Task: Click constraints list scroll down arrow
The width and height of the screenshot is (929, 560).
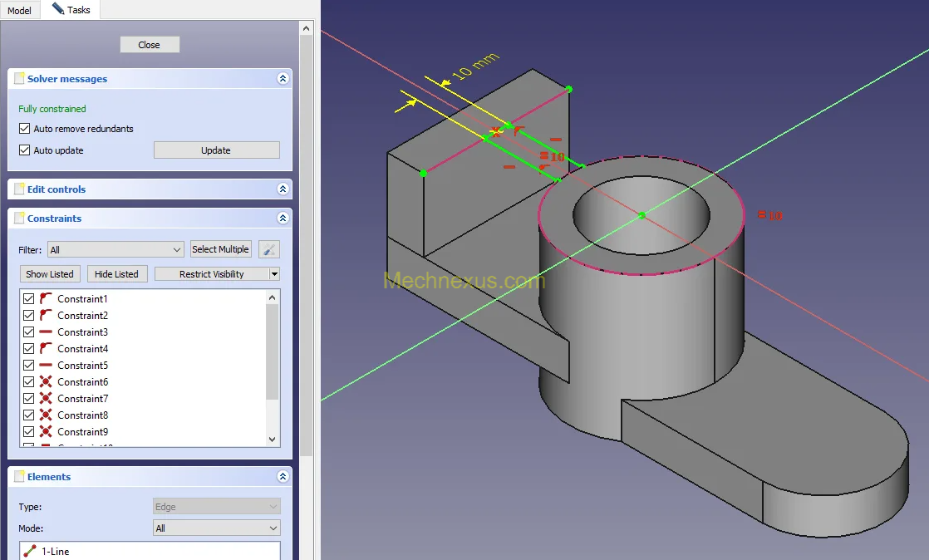Action: tap(272, 440)
